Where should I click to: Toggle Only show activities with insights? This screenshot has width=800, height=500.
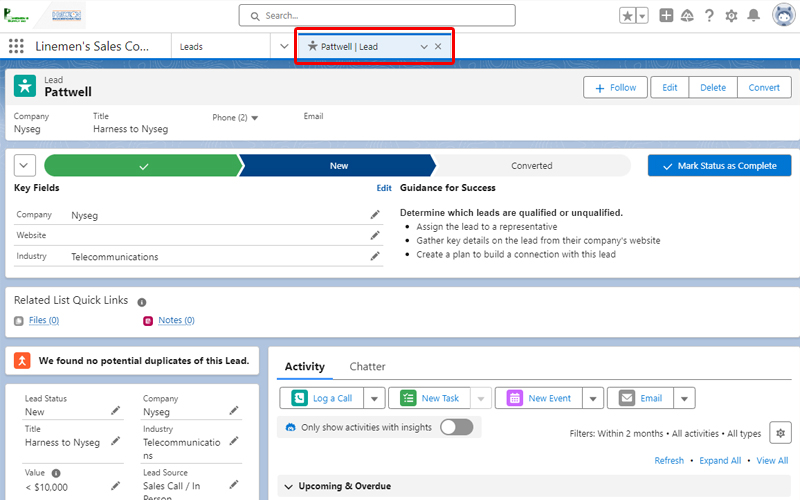[457, 427]
